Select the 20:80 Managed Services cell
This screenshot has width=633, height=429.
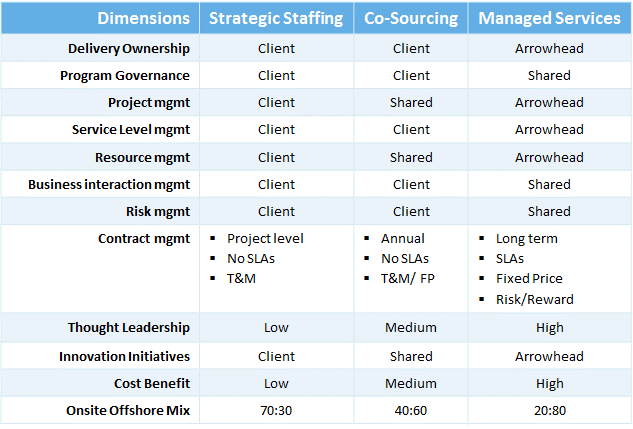tap(549, 409)
